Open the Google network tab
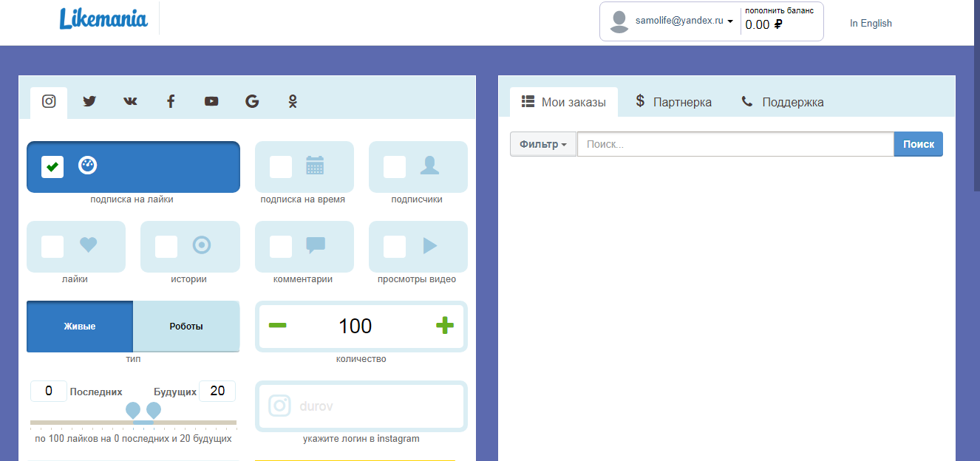Image resolution: width=980 pixels, height=461 pixels. point(252,102)
